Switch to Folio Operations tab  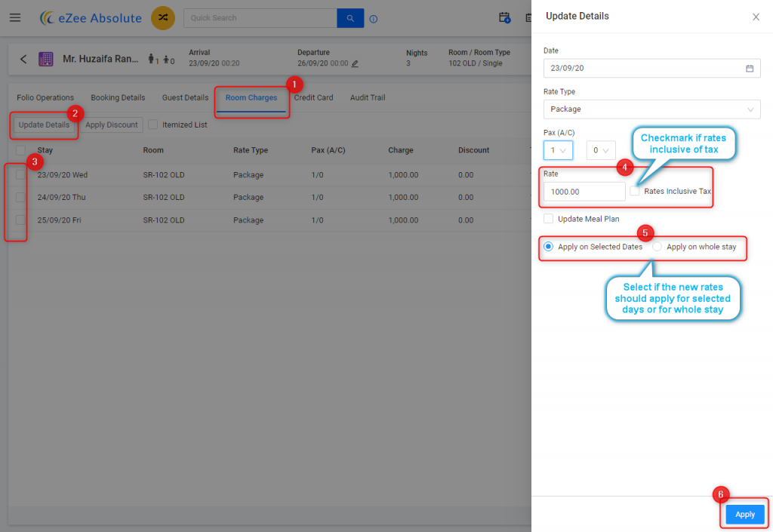tap(45, 97)
